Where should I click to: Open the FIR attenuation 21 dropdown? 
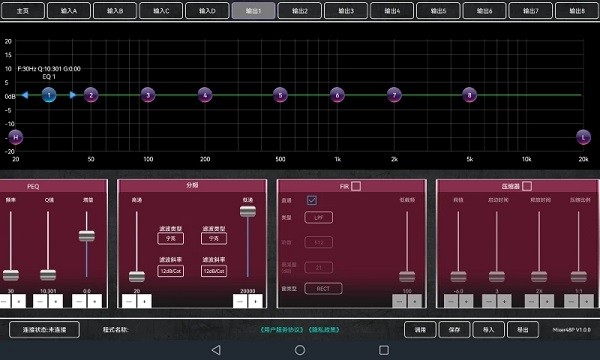coord(319,267)
